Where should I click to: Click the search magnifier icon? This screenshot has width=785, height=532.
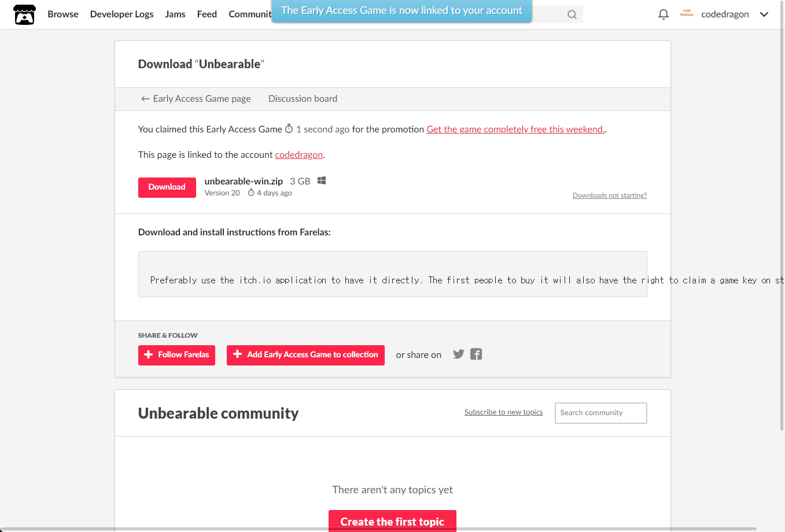(572, 14)
